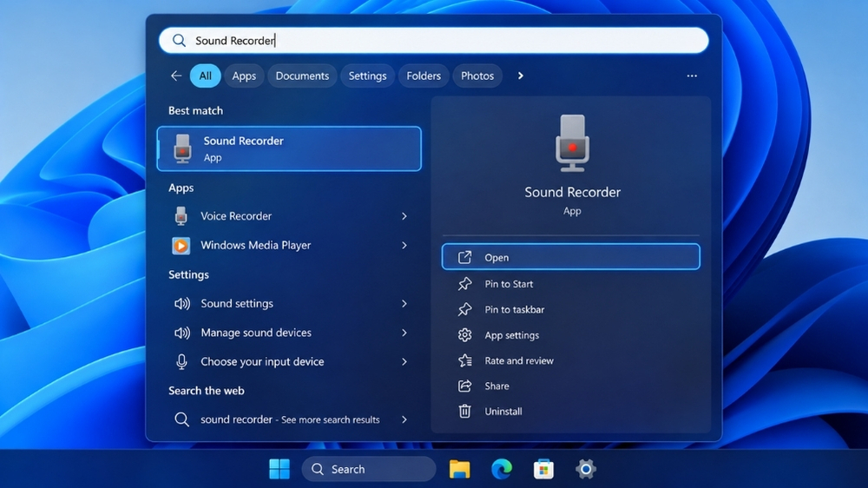The image size is (868, 488).
Task: Click the Choose your input device mic icon
Action: tap(181, 362)
